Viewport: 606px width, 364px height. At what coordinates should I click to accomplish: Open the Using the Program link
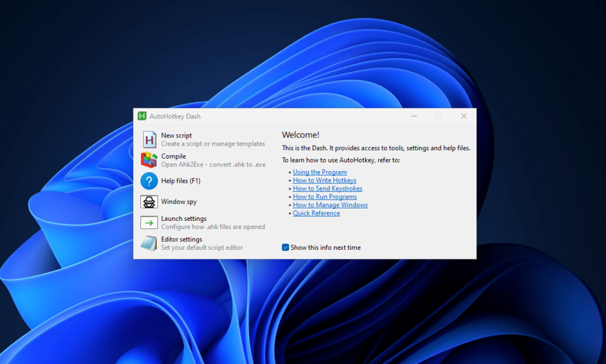[x=320, y=172]
